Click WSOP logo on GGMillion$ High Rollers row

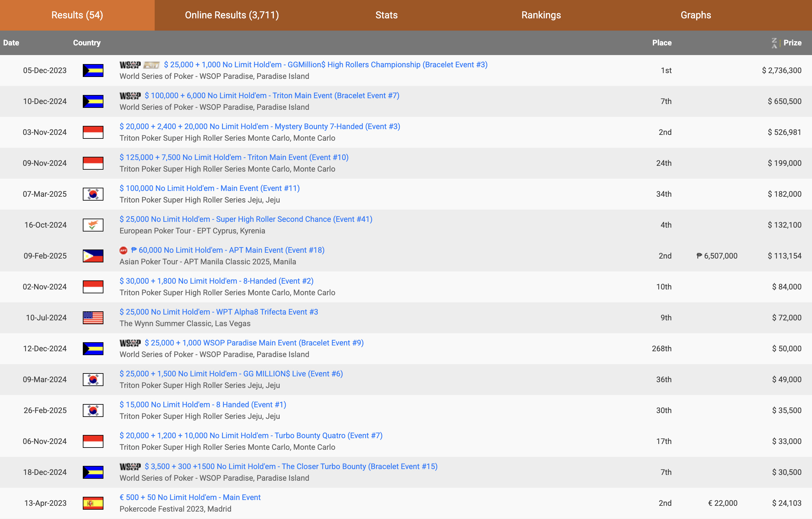[x=130, y=65]
